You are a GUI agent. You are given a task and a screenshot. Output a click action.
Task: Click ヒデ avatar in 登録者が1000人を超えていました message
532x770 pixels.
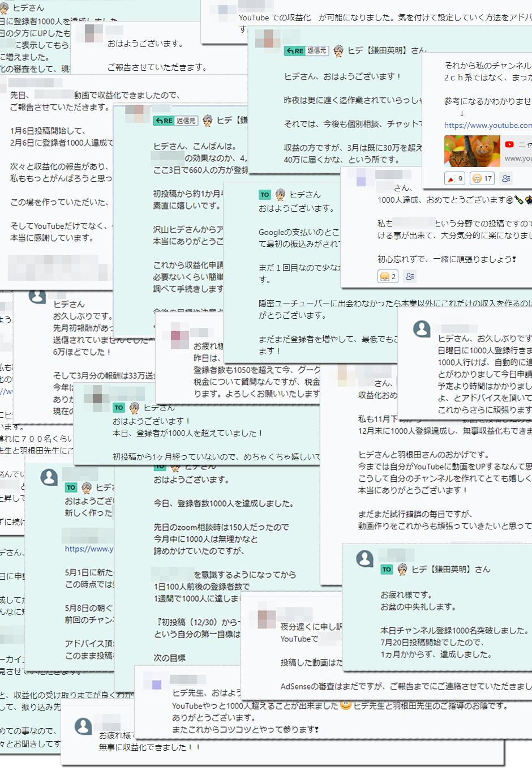pos(134,408)
